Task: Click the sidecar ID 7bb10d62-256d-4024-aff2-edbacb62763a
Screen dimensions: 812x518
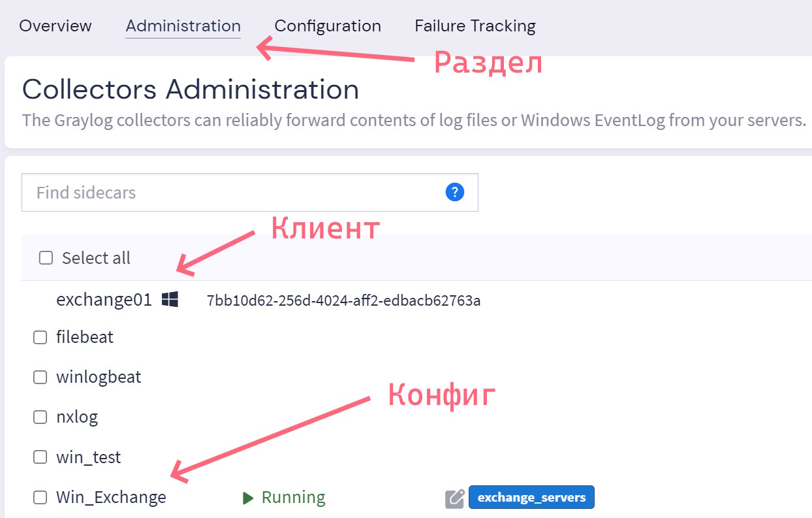Action: (343, 300)
